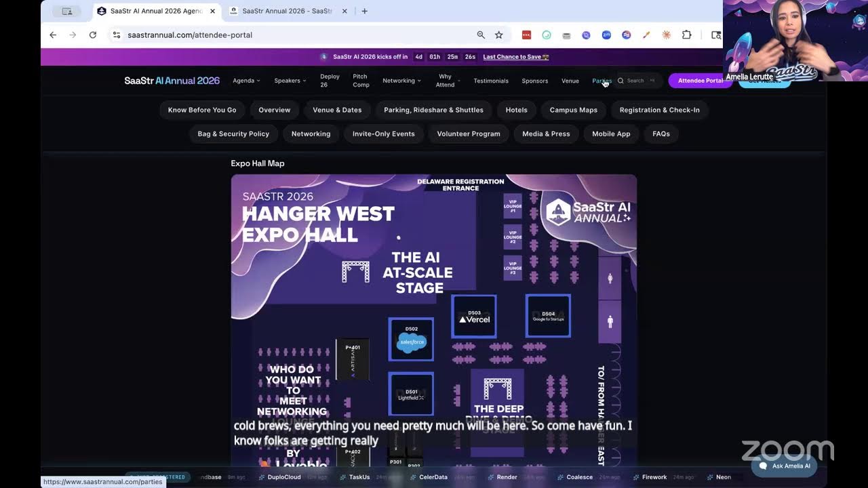868x488 pixels.
Task: Click the Zoom 'zm' extension icon
Action: (x=606, y=35)
